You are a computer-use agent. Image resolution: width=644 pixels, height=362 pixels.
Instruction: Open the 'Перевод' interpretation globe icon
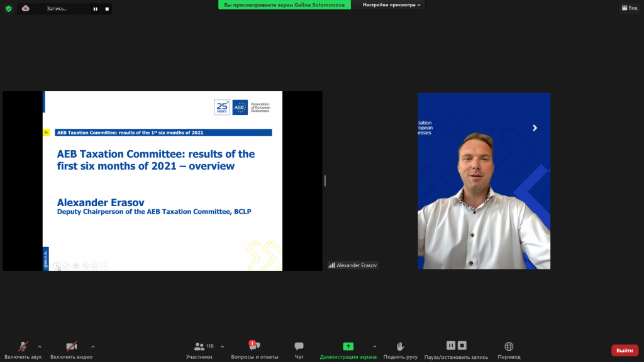(x=509, y=346)
